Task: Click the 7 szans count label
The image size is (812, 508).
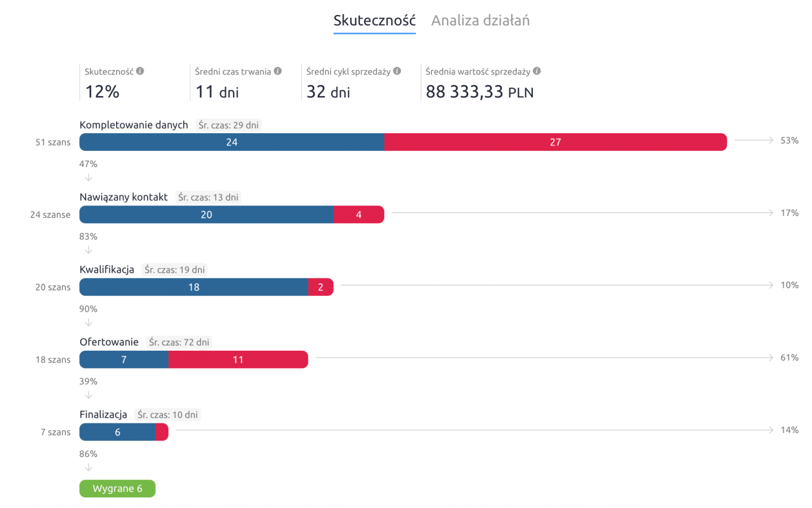Action: click(56, 432)
